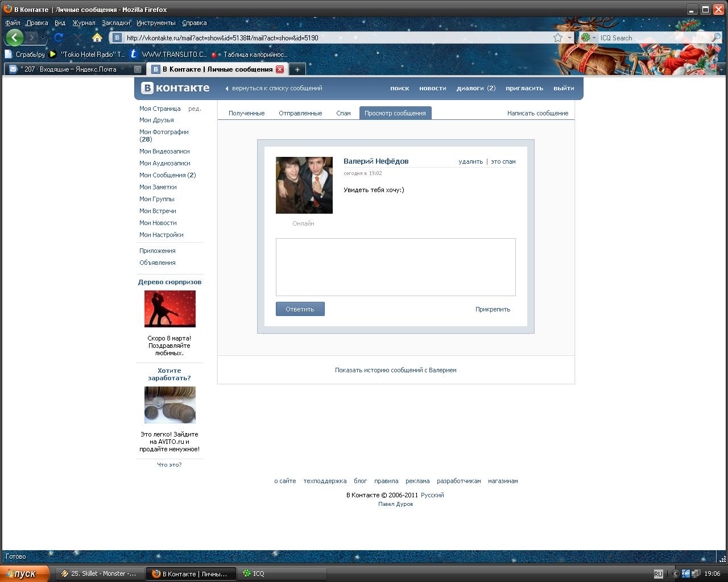Screen dimensions: 728x582
Task: Click the ВКонтакте logo in the header
Action: click(x=176, y=88)
